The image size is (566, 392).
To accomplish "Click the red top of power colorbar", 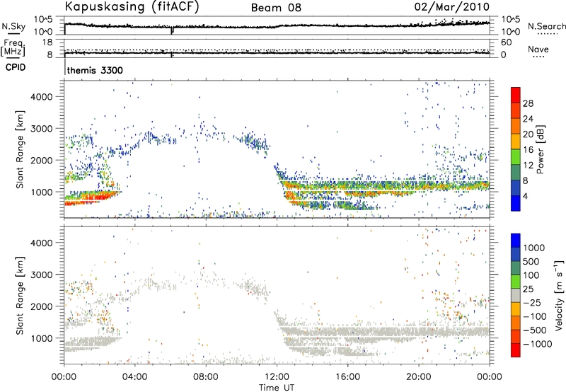I will 516,95.
